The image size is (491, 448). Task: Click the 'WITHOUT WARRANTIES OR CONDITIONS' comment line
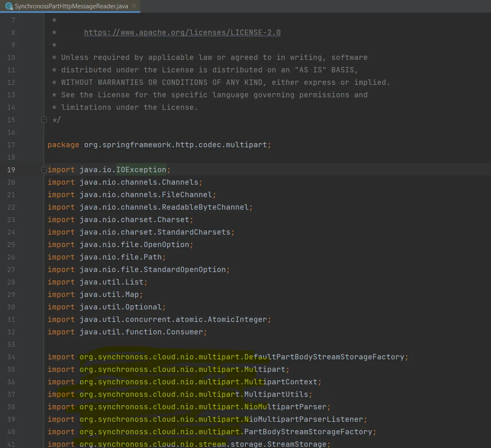click(221, 83)
